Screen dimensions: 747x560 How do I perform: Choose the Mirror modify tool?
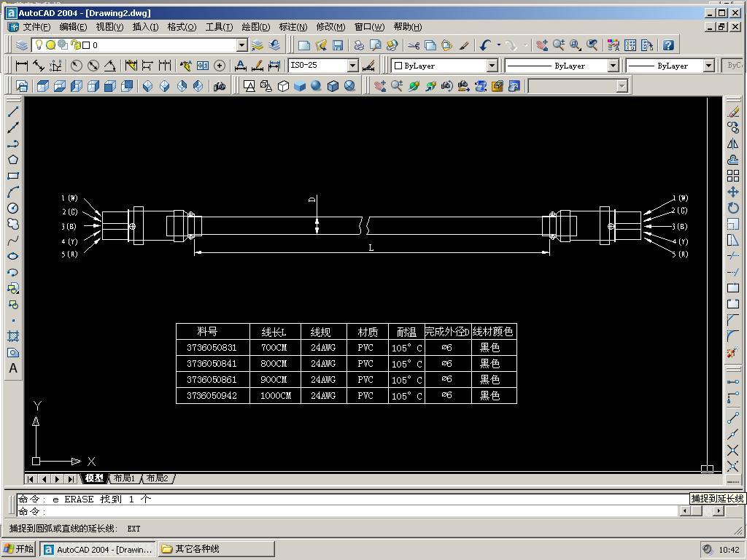(733, 144)
